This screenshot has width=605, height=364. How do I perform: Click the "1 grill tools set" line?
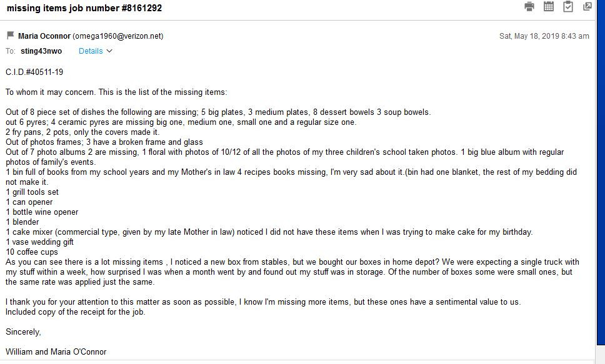32,192
